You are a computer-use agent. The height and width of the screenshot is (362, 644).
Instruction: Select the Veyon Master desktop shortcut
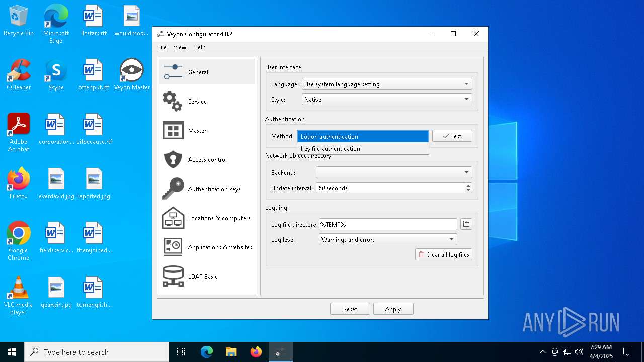click(132, 75)
